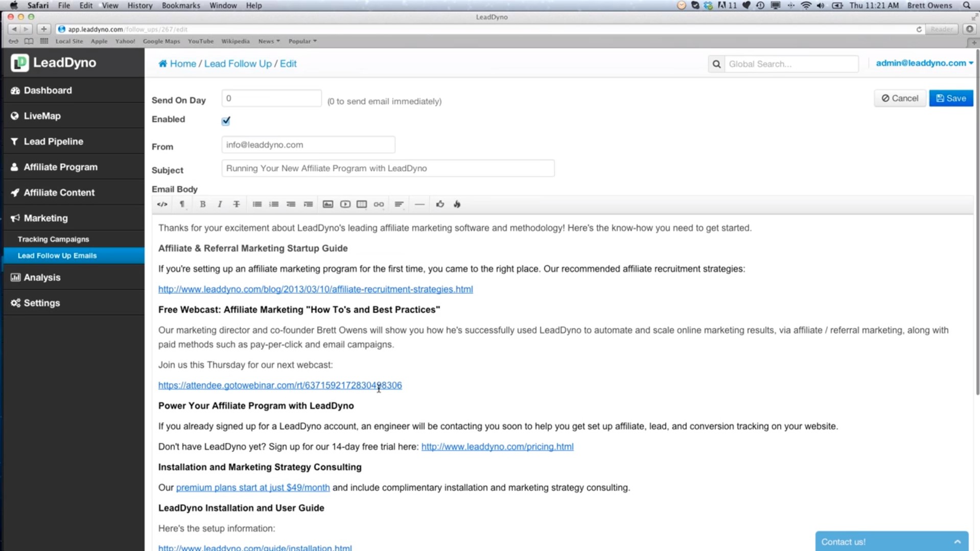Click the outdent icon
This screenshot has width=980, height=551.
pyautogui.click(x=291, y=204)
